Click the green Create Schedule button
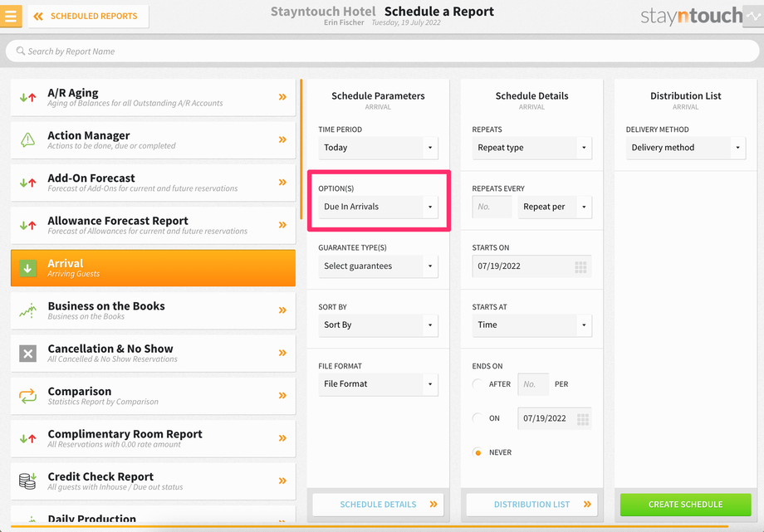This screenshot has width=764, height=532. click(x=686, y=505)
